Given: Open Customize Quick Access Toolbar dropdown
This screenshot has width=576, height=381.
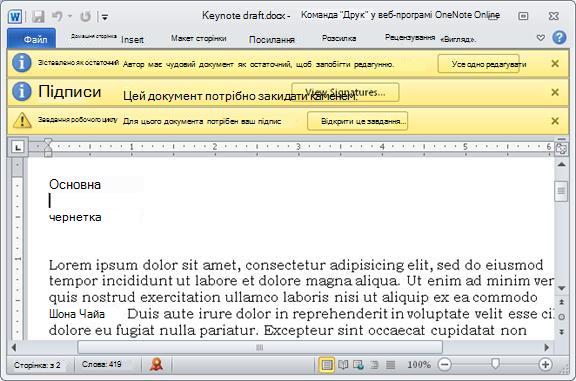Looking at the screenshot, I should click(105, 17).
